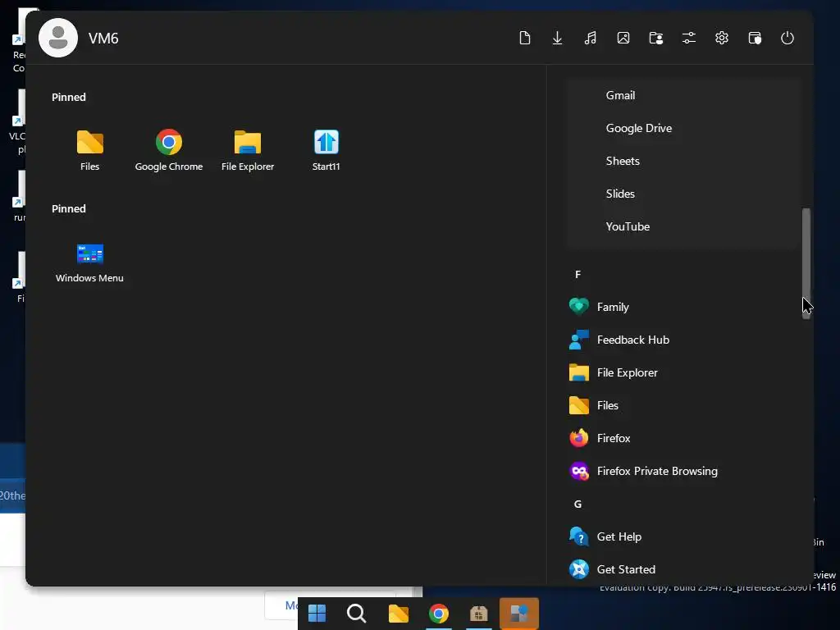Launch pinned Files app
The height and width of the screenshot is (630, 840).
click(89, 150)
